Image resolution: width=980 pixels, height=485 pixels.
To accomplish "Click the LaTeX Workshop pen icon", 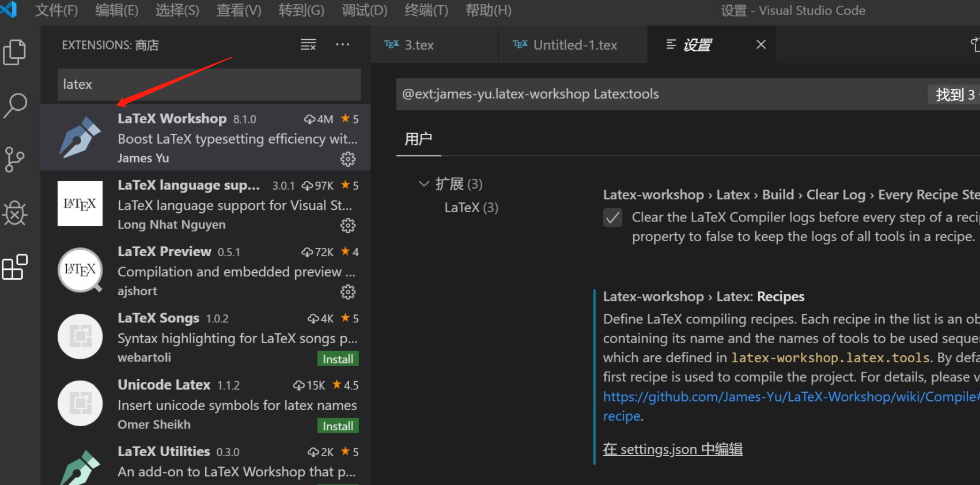I will coord(80,137).
